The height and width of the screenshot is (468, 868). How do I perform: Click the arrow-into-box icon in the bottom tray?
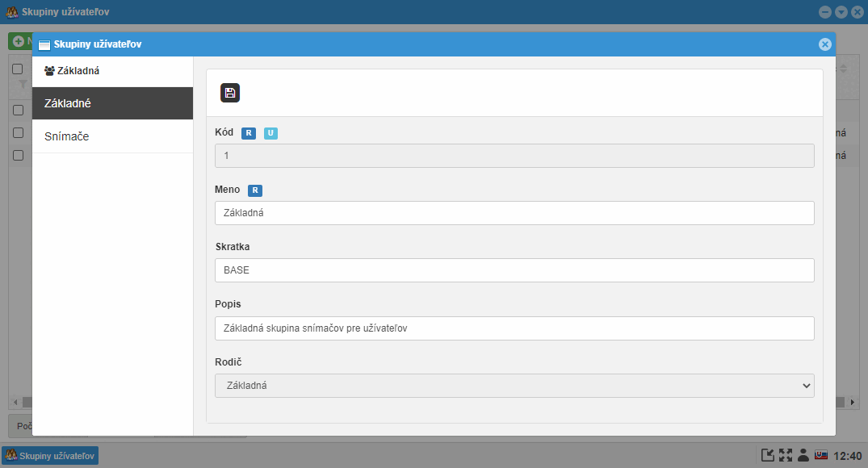768,455
